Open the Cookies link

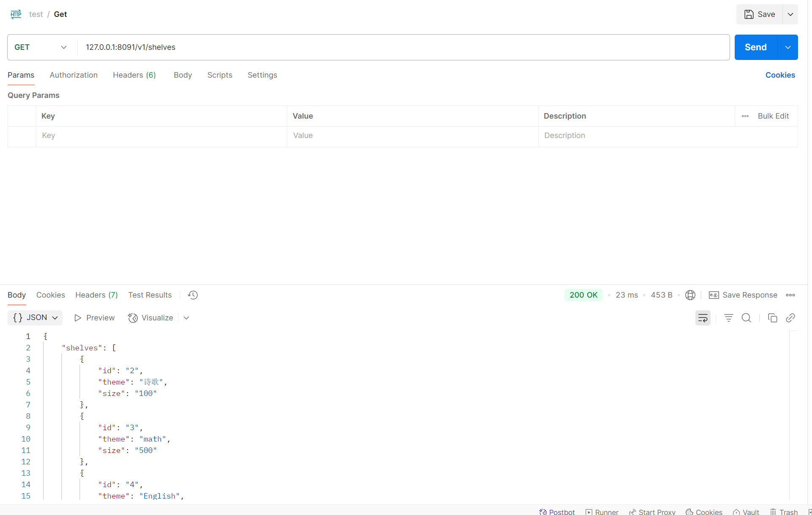780,75
